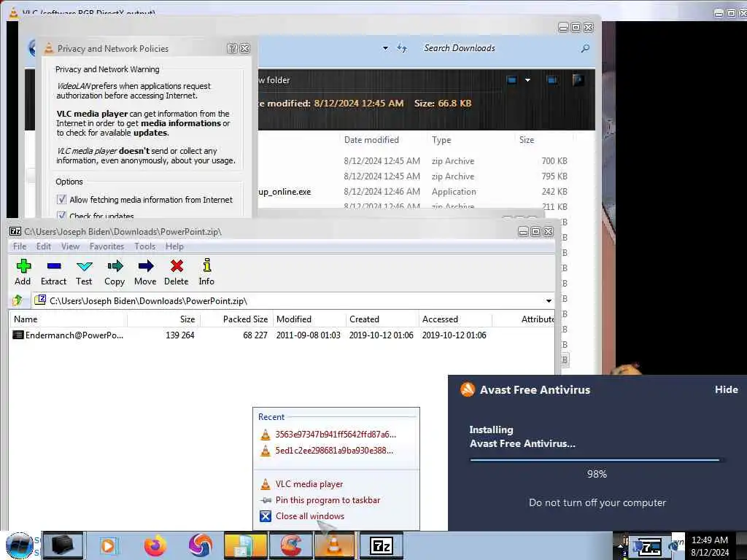
Task: Expand the view options dropdown arrow in Explorer
Action: (x=528, y=80)
